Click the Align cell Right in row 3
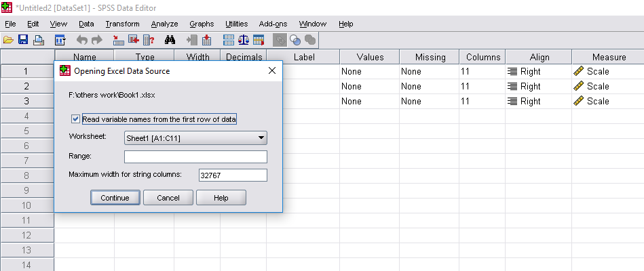Screen dimensions: 644x271 point(539,101)
